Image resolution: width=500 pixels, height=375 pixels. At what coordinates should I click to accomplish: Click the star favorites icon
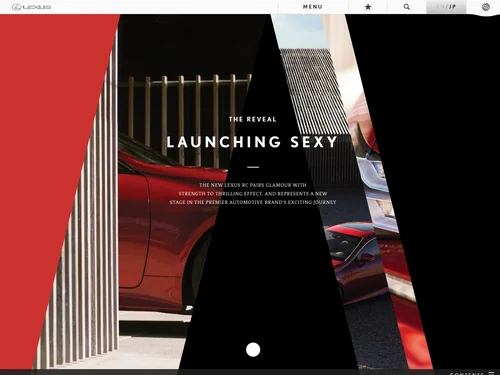pos(368,7)
